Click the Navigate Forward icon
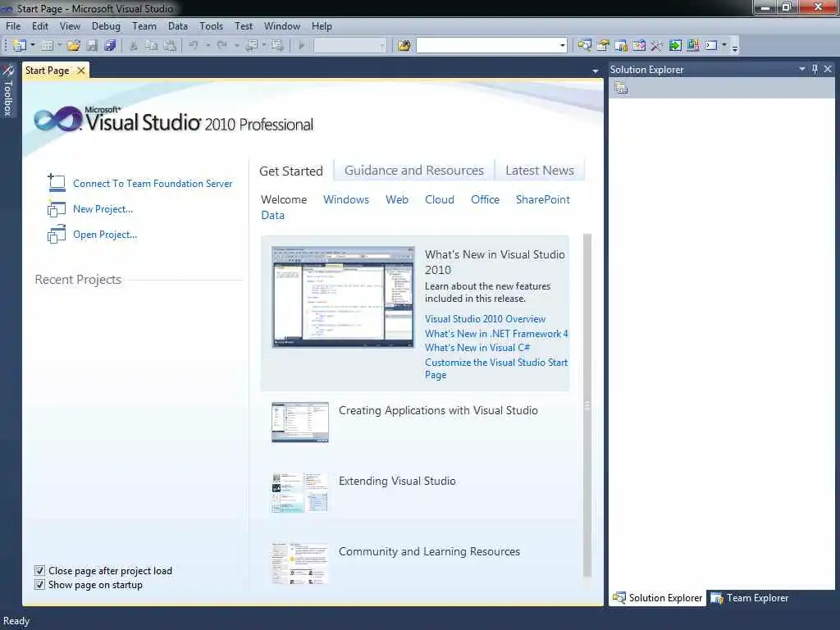This screenshot has height=630, width=840. 277,46
